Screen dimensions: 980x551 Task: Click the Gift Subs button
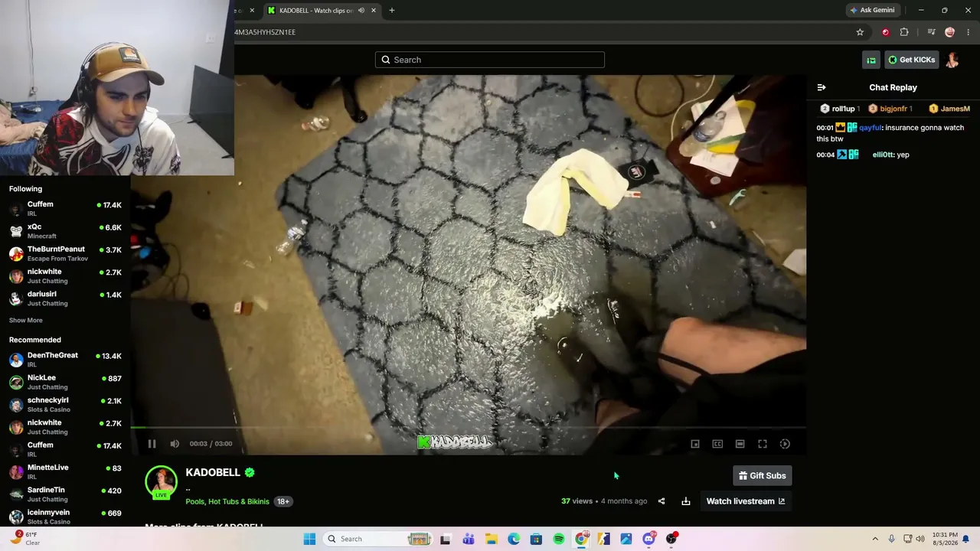(763, 476)
